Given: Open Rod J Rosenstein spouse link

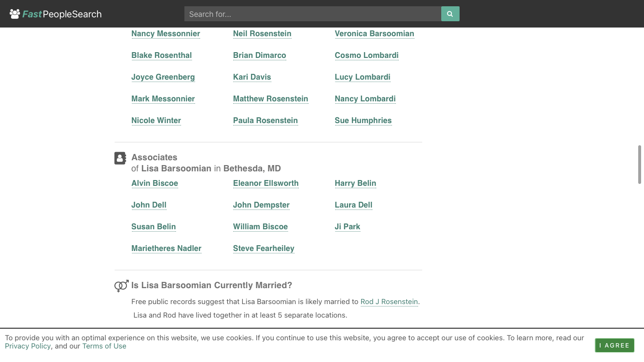Looking at the screenshot, I should [x=389, y=302].
